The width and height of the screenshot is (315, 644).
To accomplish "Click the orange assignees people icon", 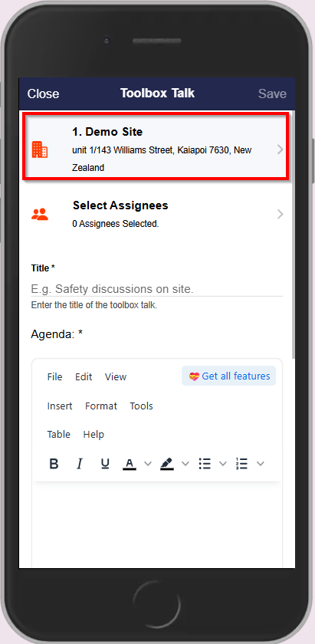I will 40,214.
